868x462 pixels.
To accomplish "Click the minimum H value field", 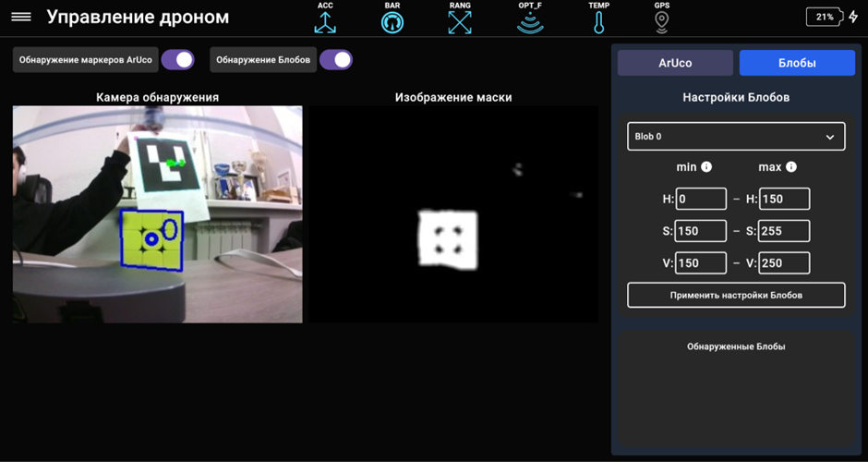I will [x=701, y=199].
